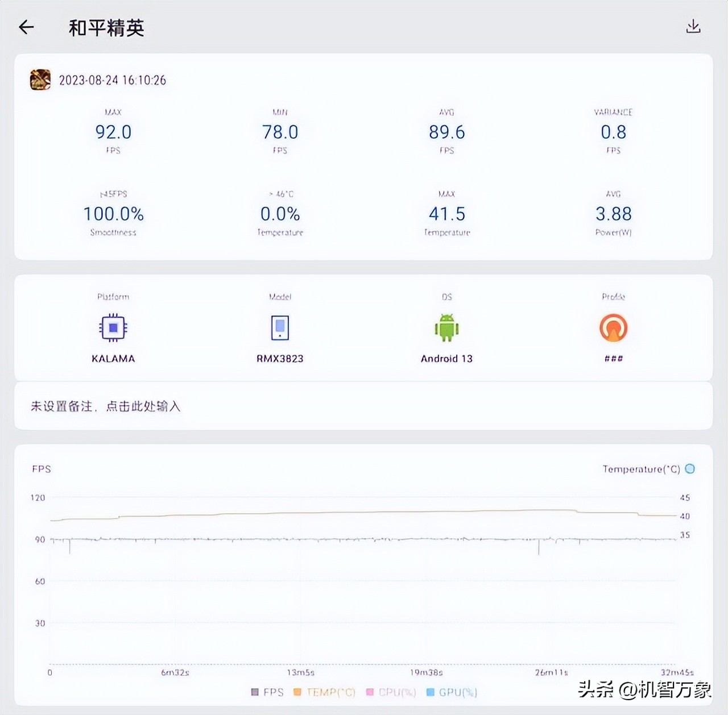Open the Profile icon under Profile label
This screenshot has height=715, width=728.
(x=613, y=328)
